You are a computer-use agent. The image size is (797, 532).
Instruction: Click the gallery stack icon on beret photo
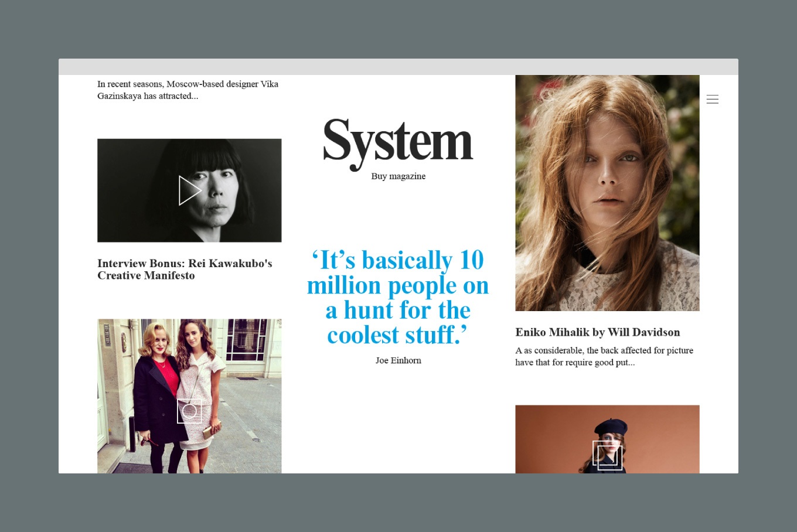[607, 455]
